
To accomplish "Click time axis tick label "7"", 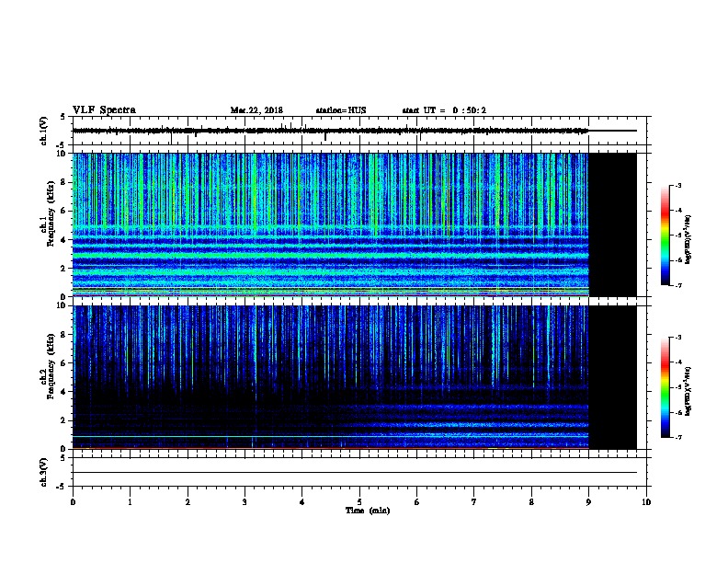I will click(x=474, y=502).
